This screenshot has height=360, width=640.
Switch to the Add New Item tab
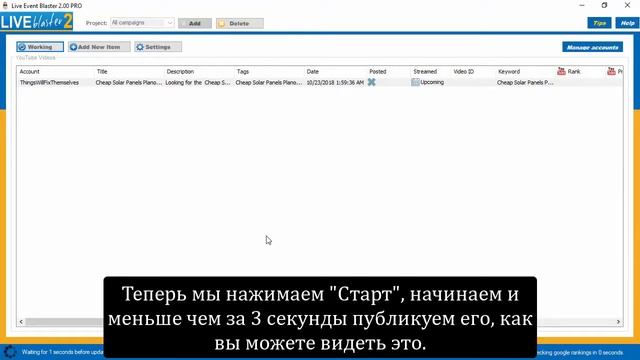99,47
